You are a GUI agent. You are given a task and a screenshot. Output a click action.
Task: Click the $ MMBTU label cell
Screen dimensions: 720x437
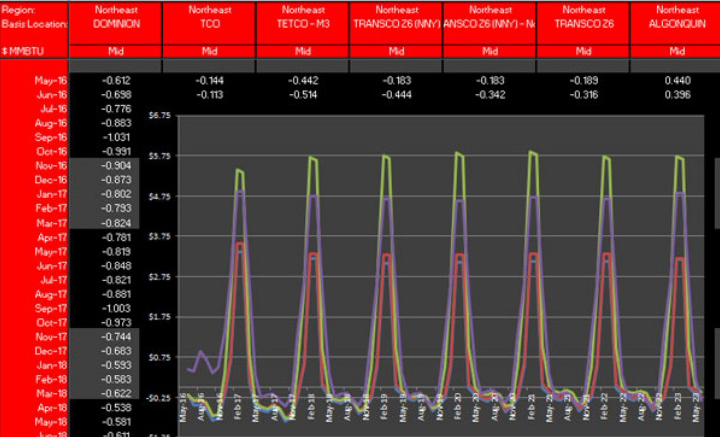(23, 51)
